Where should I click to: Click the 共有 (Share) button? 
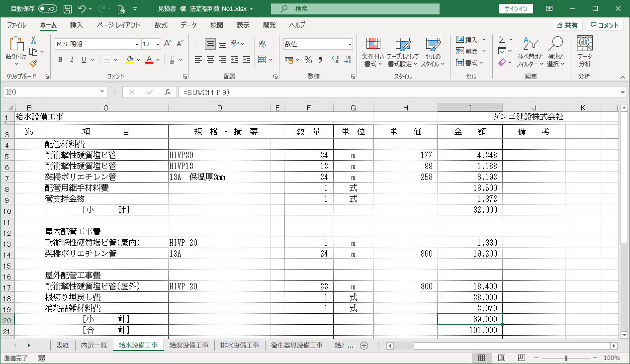point(567,25)
